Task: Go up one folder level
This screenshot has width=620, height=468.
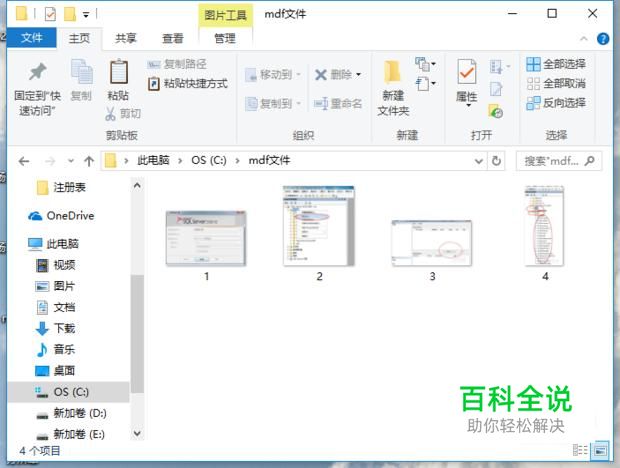Action: (x=89, y=161)
